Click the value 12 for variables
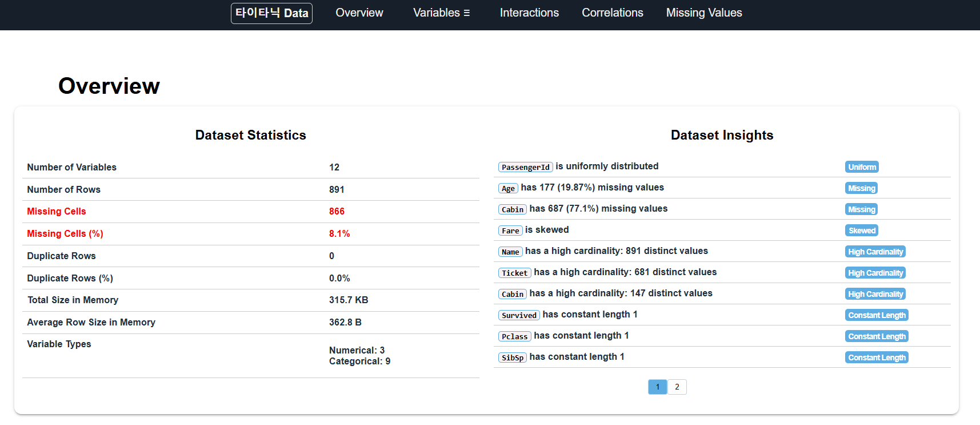This screenshot has width=980, height=425. click(334, 167)
